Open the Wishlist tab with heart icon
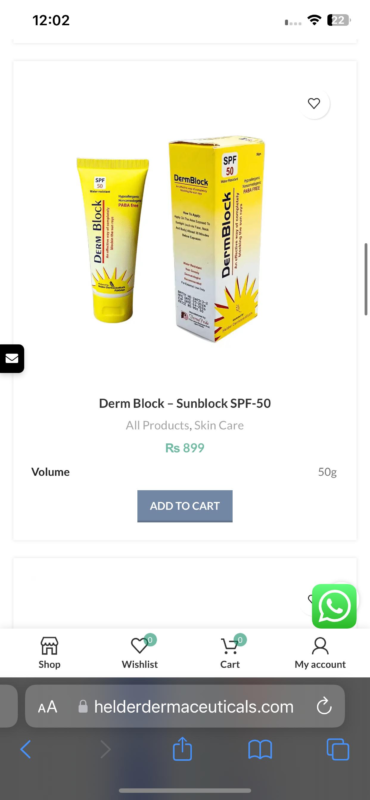The image size is (370, 800). 139,653
